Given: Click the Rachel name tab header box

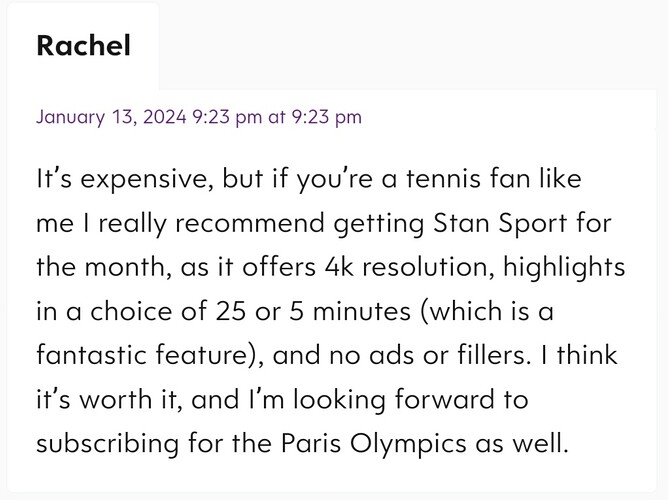Looking at the screenshot, I should click(83, 46).
